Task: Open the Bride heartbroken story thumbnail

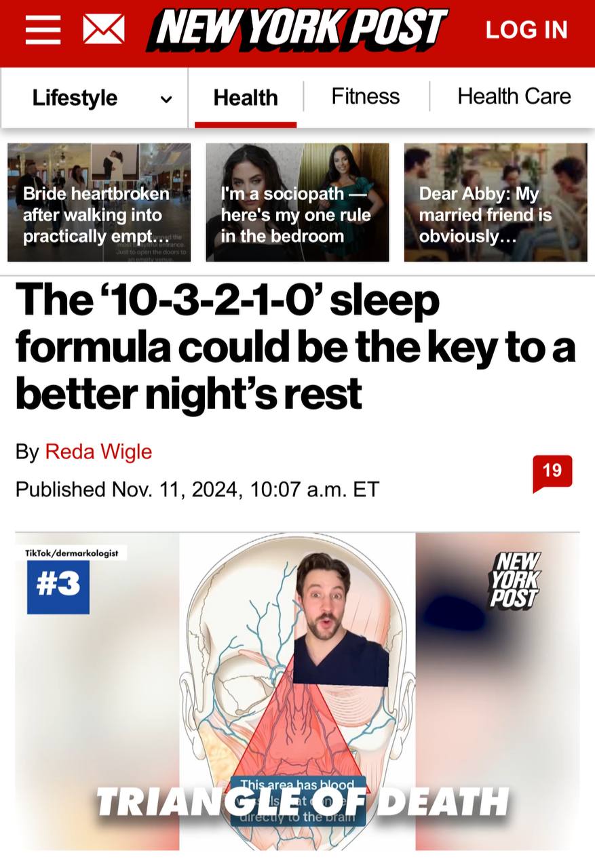Action: (x=99, y=202)
